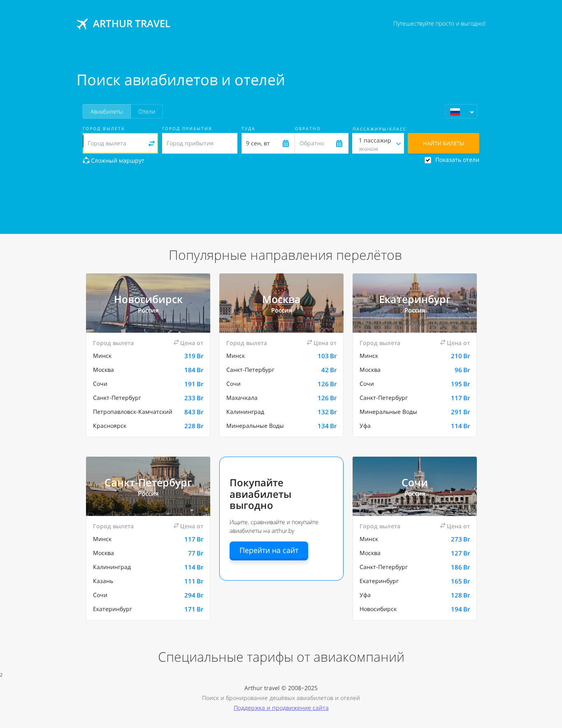Toggle the Показать отели checkbox
562x728 pixels.
[428, 160]
